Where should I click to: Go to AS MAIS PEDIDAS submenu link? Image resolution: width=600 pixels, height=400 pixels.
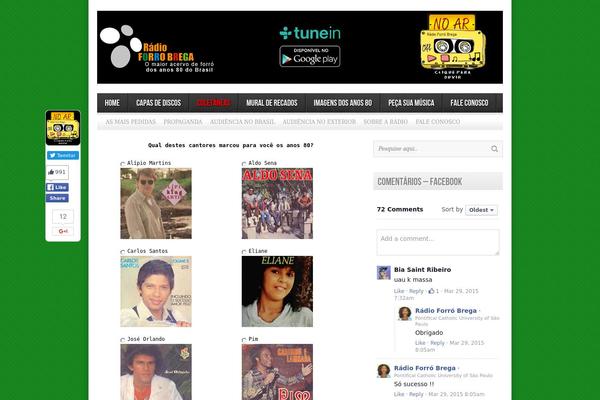130,122
